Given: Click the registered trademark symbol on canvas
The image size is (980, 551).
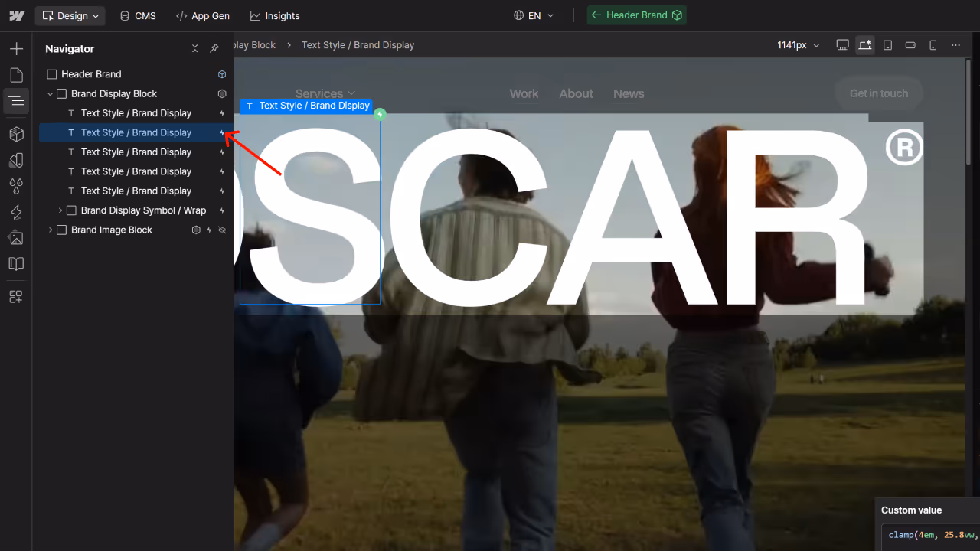Looking at the screenshot, I should pyautogui.click(x=904, y=148).
